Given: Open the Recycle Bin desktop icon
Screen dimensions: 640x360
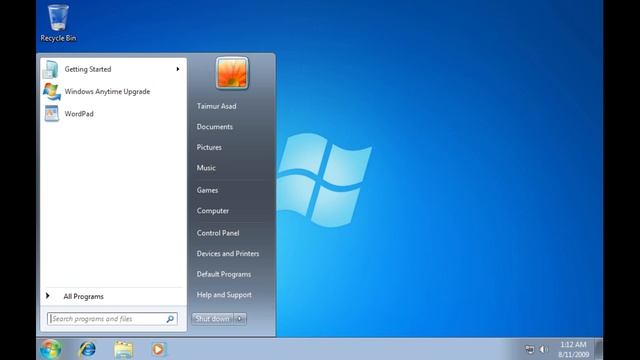Looking at the screenshot, I should (58, 23).
